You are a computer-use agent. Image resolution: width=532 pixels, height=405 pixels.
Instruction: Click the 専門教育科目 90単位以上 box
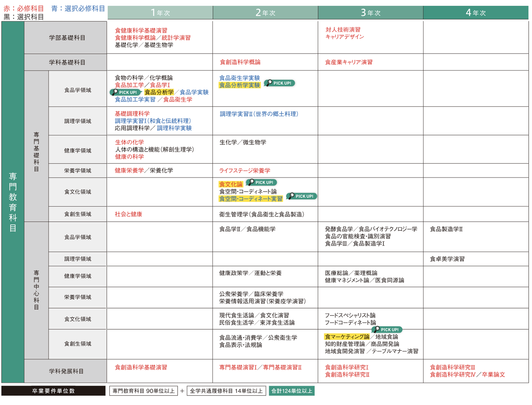pyautogui.click(x=143, y=391)
